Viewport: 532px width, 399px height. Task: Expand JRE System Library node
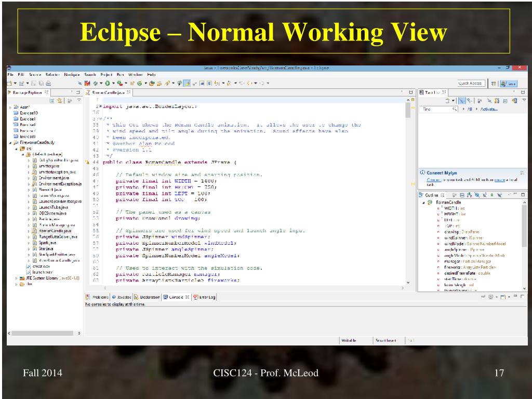16,278
